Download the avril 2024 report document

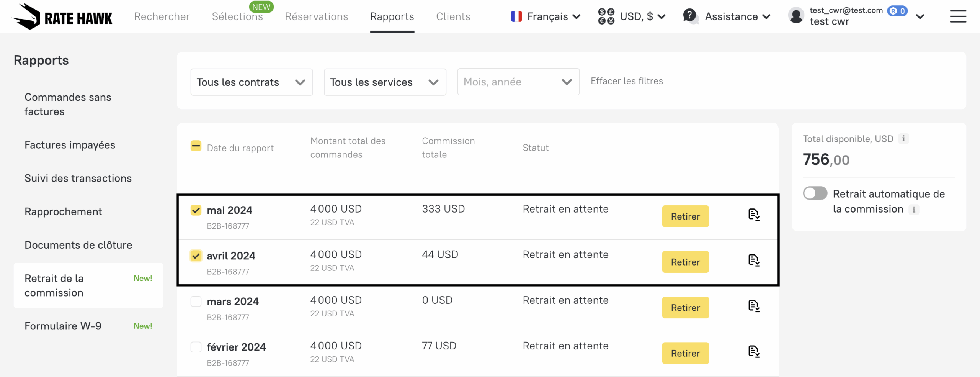(754, 261)
